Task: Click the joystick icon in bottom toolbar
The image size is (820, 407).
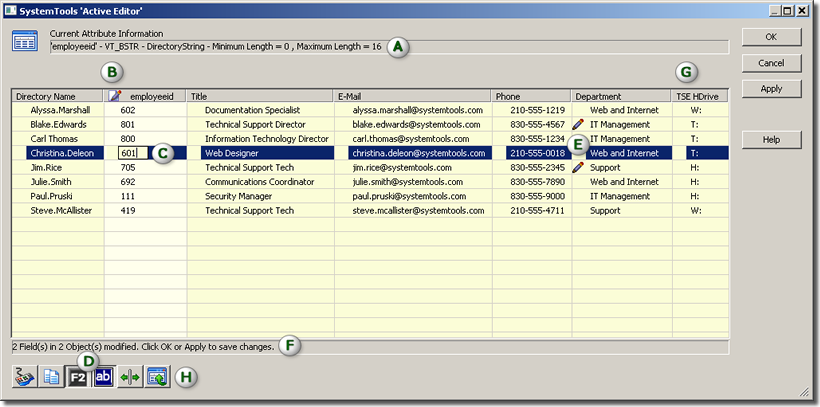Action: point(25,377)
